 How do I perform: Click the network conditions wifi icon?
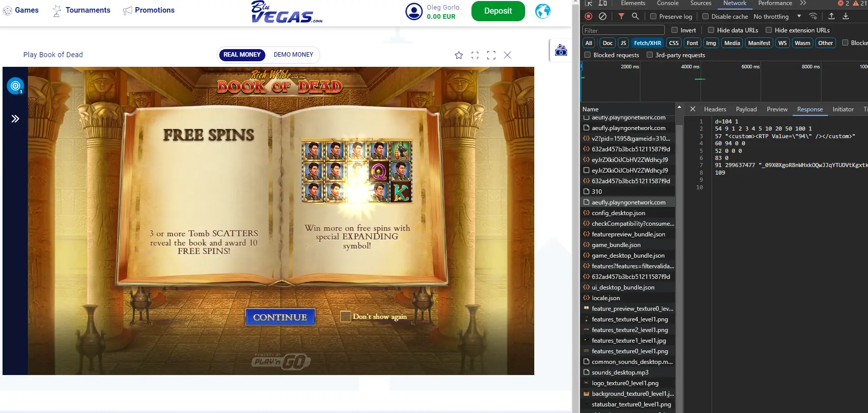(813, 16)
